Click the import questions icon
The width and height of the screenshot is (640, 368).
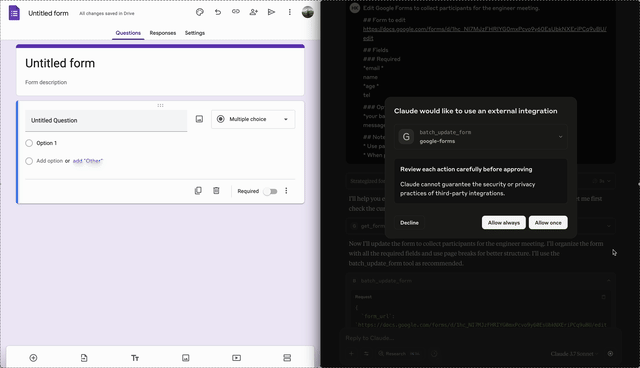(84, 358)
